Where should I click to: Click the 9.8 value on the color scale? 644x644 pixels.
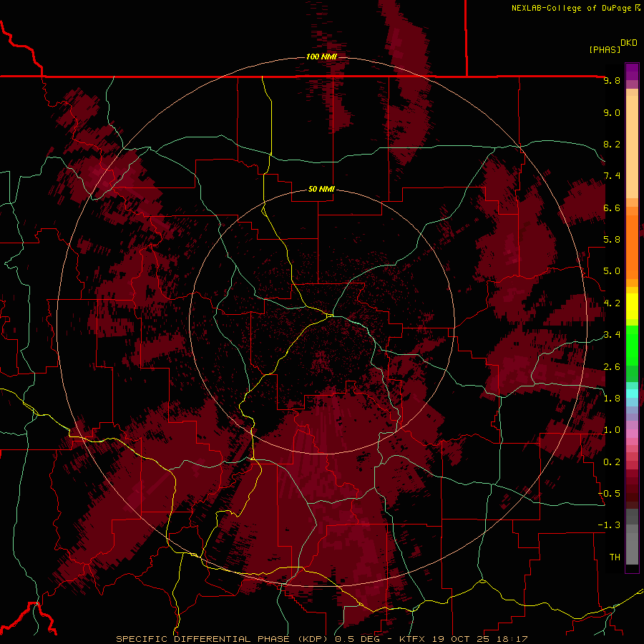[612, 80]
